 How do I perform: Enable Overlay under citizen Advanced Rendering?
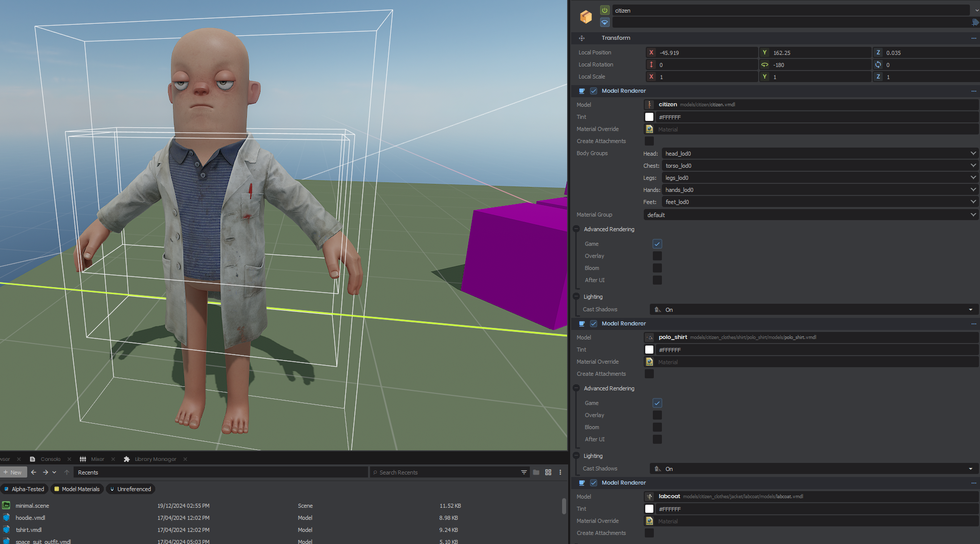(x=657, y=256)
